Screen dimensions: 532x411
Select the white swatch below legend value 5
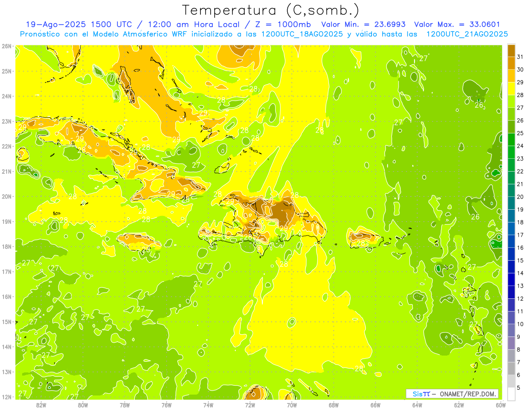click(x=511, y=394)
